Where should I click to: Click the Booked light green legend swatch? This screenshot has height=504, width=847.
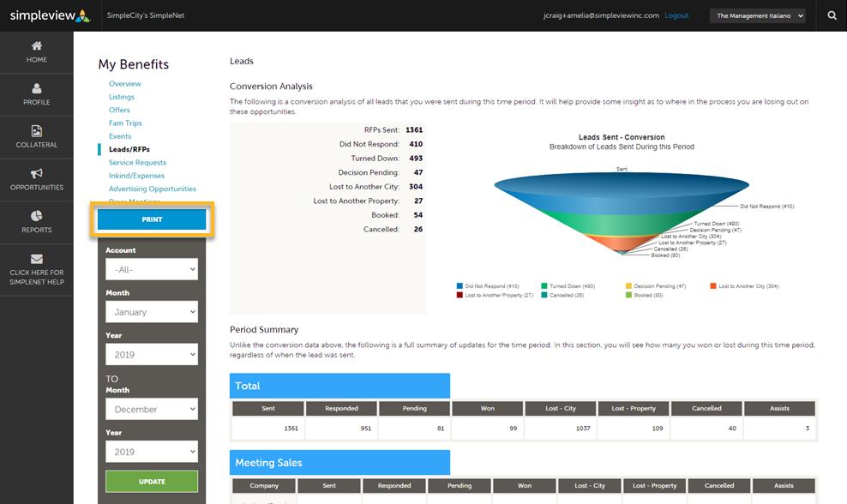click(628, 295)
